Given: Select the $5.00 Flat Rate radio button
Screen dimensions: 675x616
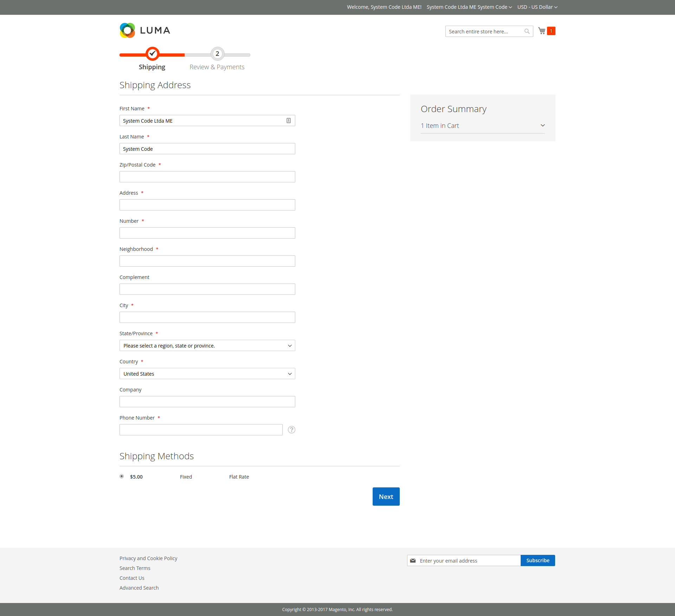Looking at the screenshot, I should (x=122, y=476).
